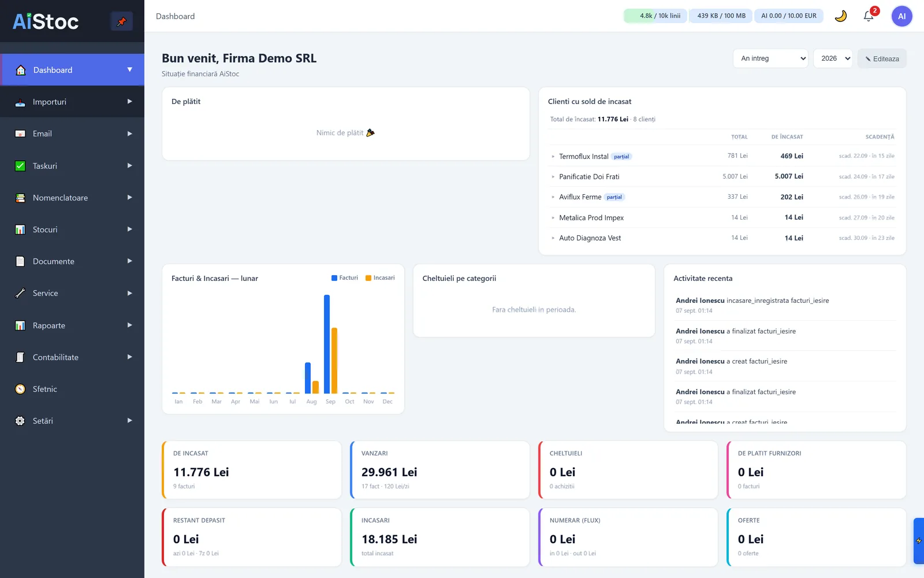Open the Taskuri menu item
Image resolution: width=924 pixels, height=578 pixels.
click(72, 166)
